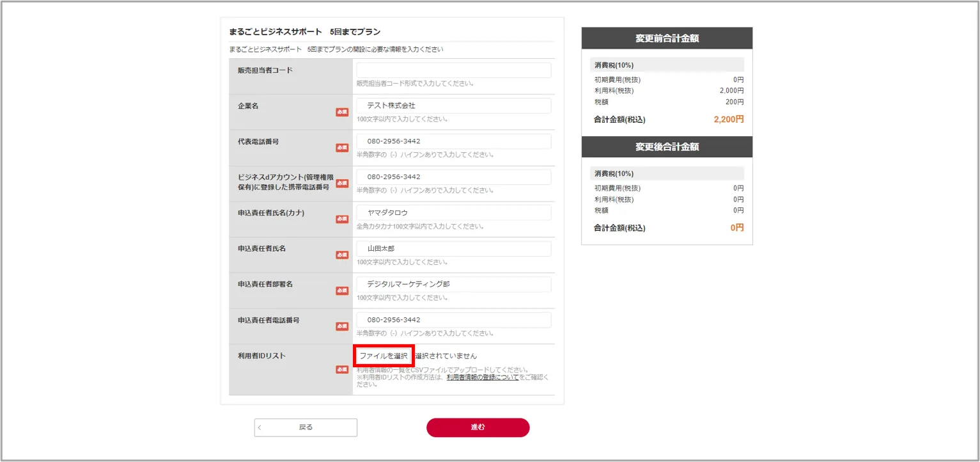This screenshot has height=462, width=980.
Task: Click the ファイルを選択 file upload button
Action: click(x=383, y=354)
